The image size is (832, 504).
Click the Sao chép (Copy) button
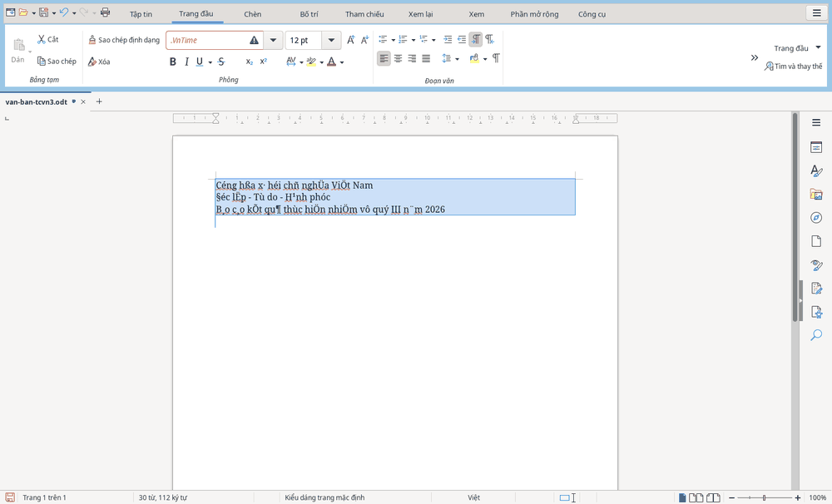click(x=57, y=61)
